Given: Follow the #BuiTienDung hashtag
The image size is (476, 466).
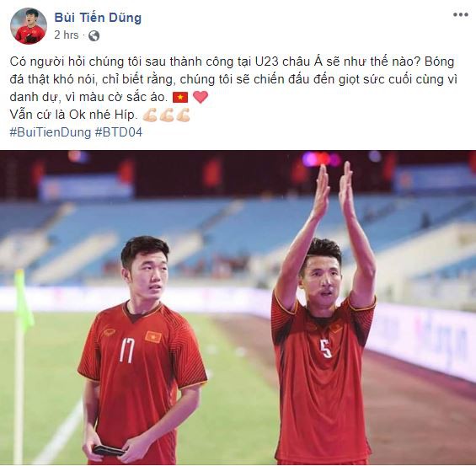Looking at the screenshot, I should [50, 132].
